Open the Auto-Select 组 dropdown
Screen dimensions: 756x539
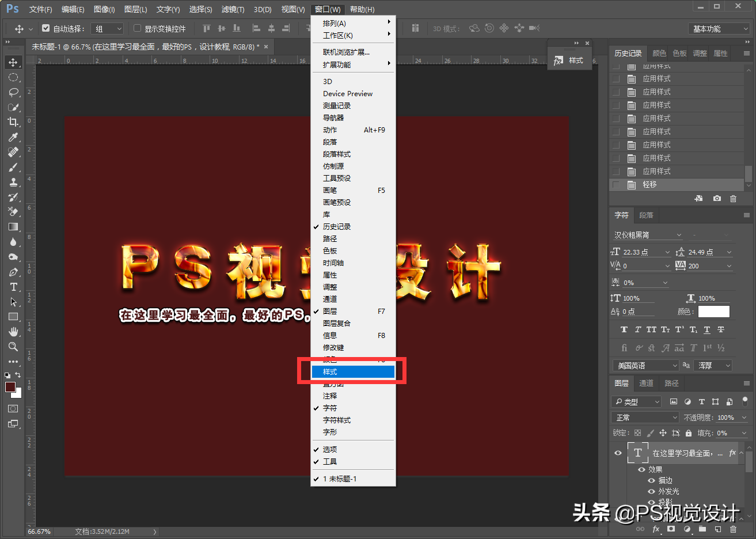(x=108, y=28)
